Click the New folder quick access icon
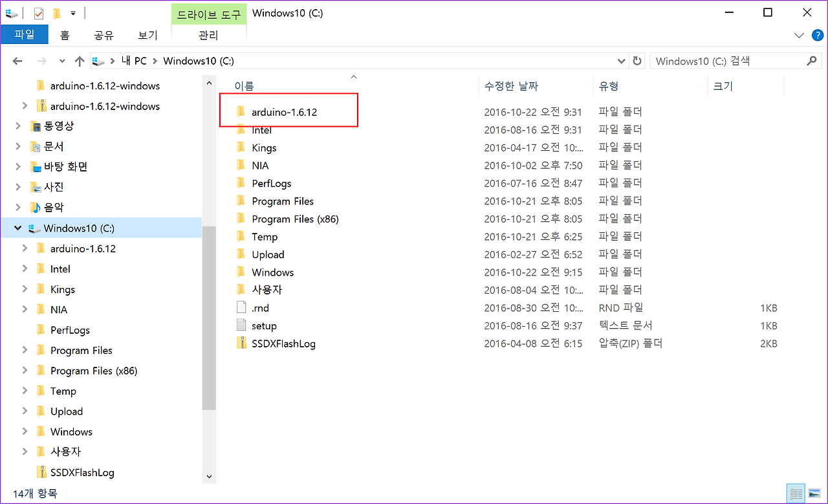The width and height of the screenshot is (828, 504). [x=57, y=13]
